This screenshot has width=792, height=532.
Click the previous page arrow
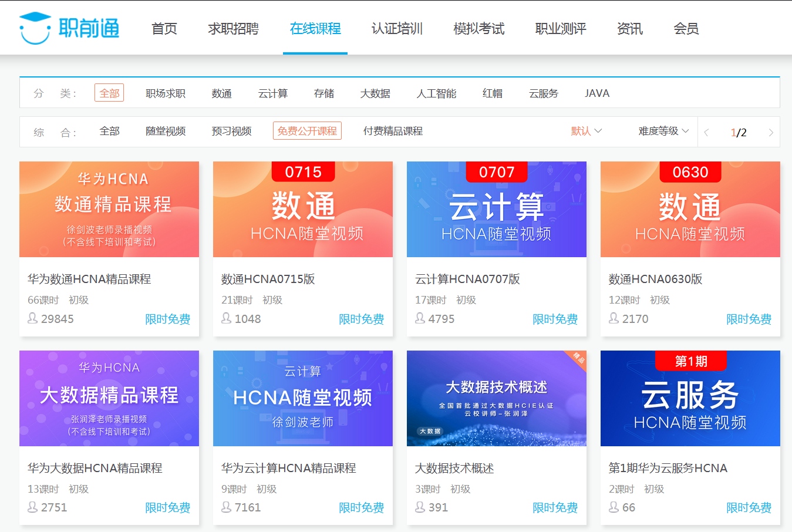tap(706, 133)
